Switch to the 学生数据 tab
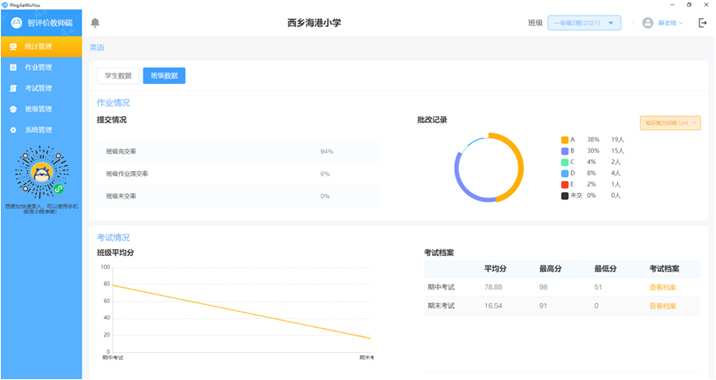 118,76
